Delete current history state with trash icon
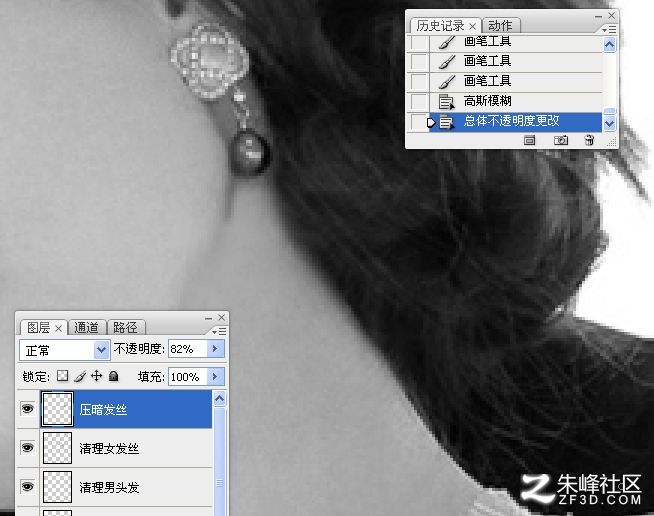Image resolution: width=654 pixels, height=516 pixels. click(x=589, y=140)
